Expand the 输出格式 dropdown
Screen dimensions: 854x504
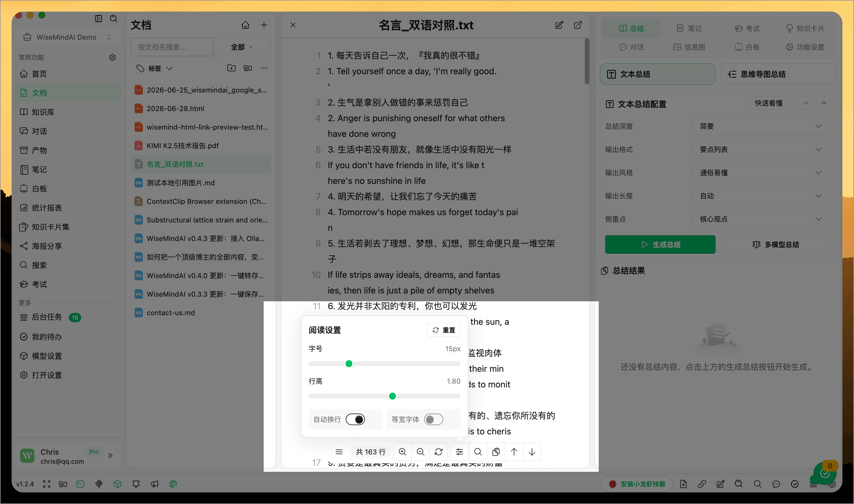click(x=761, y=149)
